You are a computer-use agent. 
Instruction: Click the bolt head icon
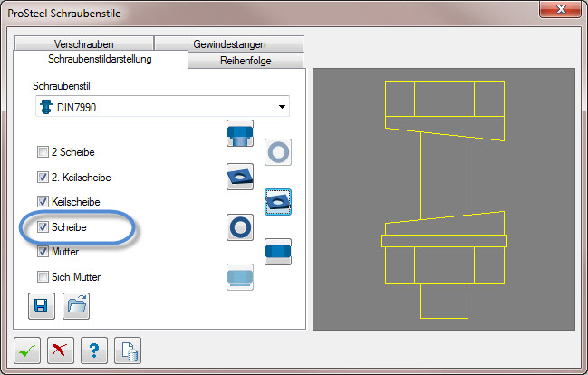pyautogui.click(x=240, y=133)
